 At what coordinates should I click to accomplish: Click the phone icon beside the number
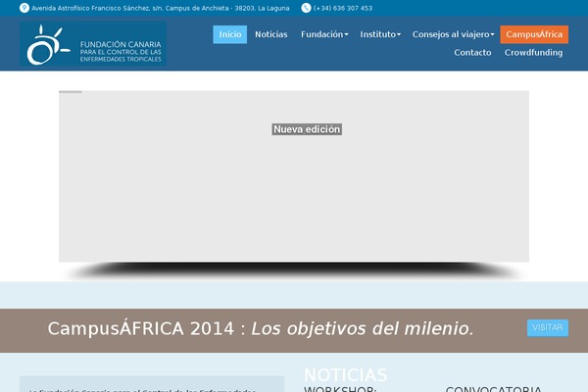pyautogui.click(x=306, y=8)
